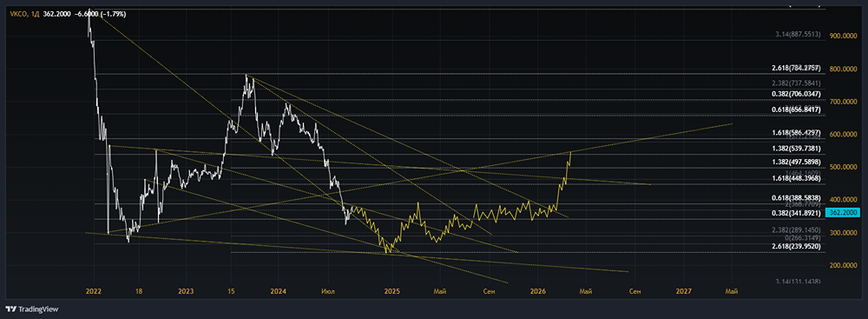Click the 0.618(656.8417) Fibonacci label
This screenshot has width=868, height=319.
796,110
